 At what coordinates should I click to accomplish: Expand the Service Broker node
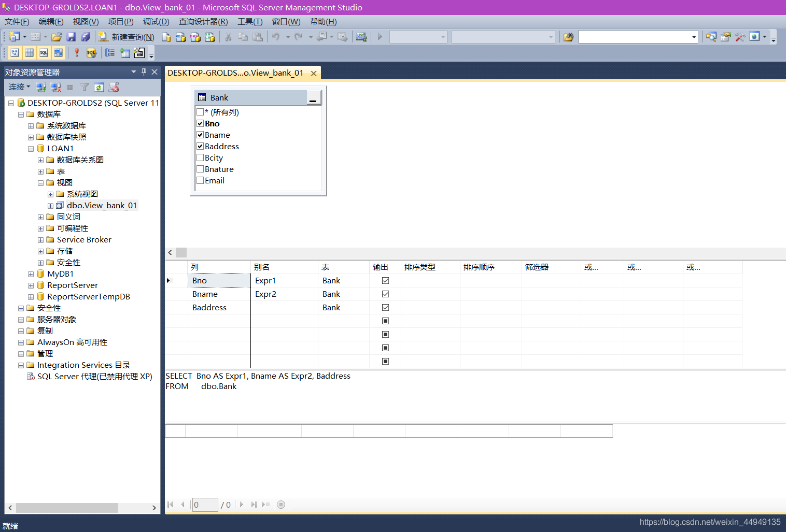[x=40, y=240]
